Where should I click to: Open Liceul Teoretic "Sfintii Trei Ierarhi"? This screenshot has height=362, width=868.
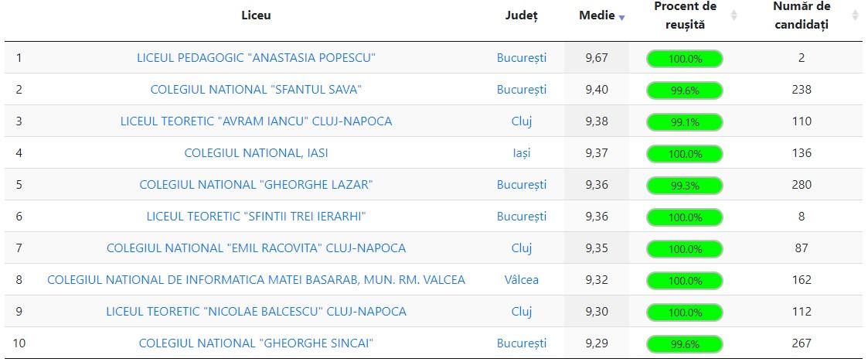[256, 217]
